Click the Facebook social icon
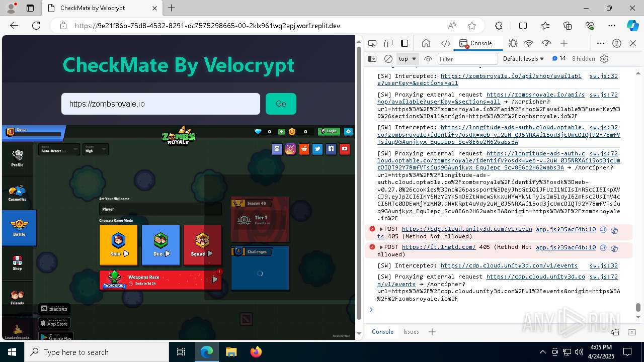 click(x=331, y=149)
